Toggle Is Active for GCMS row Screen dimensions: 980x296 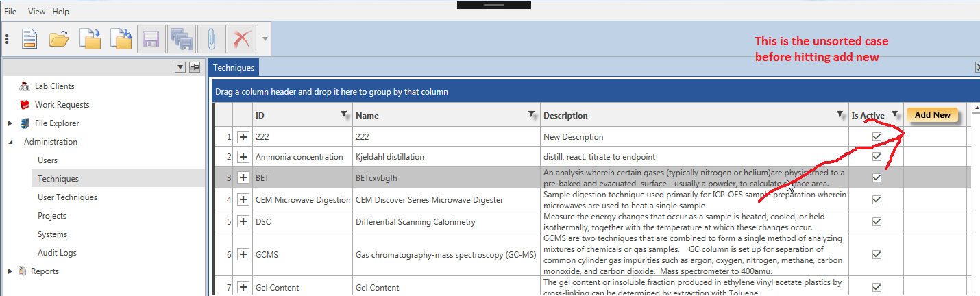(877, 254)
